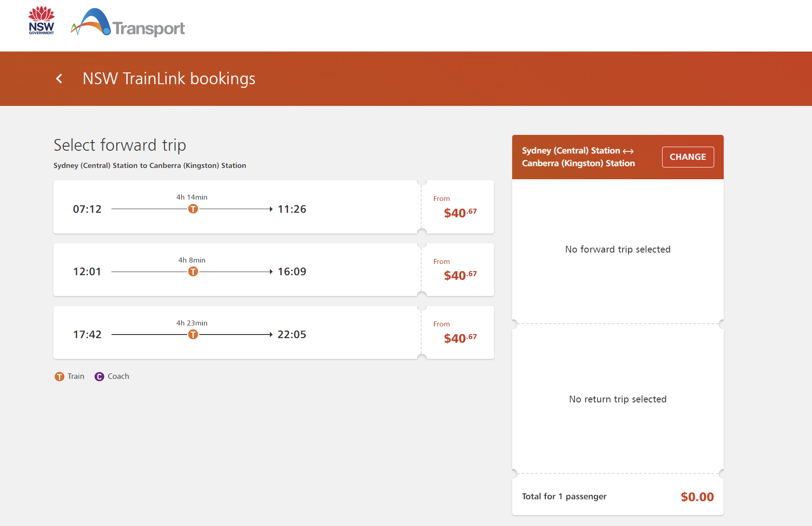Click the $0.00 total amount
Screen dimensions: 812x526
[x=697, y=497]
